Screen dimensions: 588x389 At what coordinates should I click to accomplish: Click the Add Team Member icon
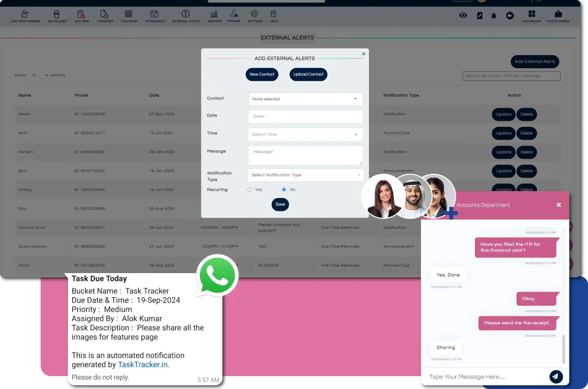(25, 14)
